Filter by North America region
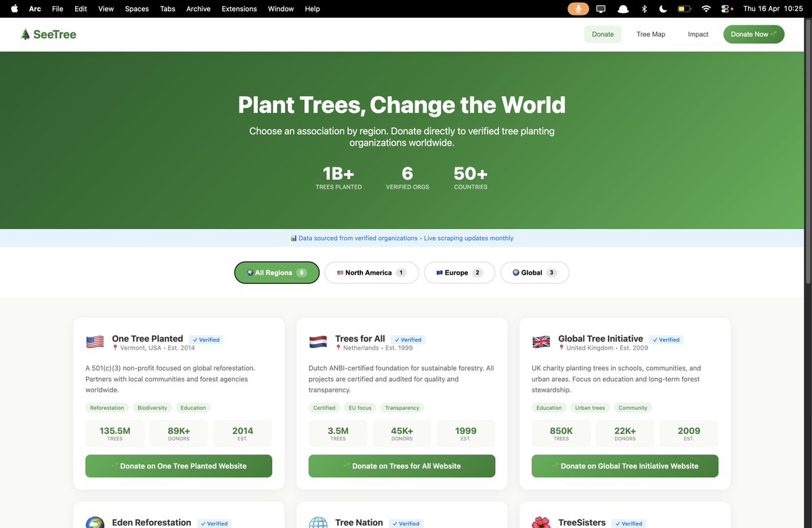812x528 pixels. (x=371, y=272)
